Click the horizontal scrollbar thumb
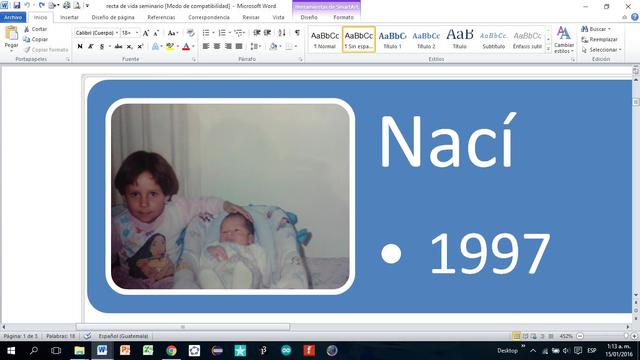Screen dimensions: 640x360 (183, 327)
